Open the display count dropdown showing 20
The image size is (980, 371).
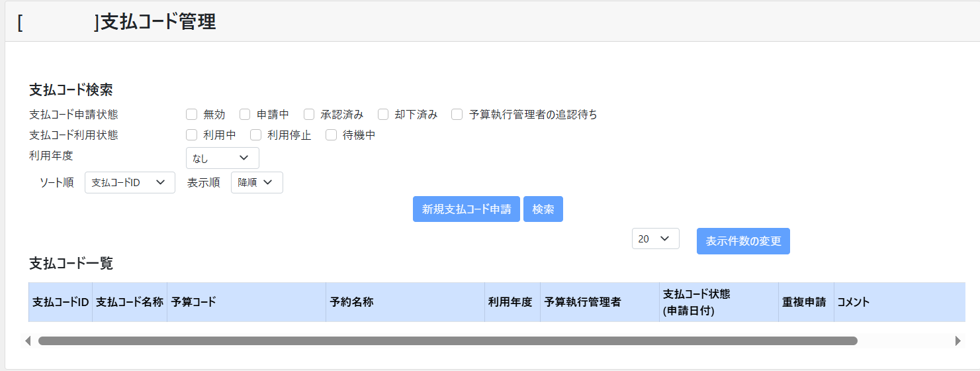[x=655, y=239]
